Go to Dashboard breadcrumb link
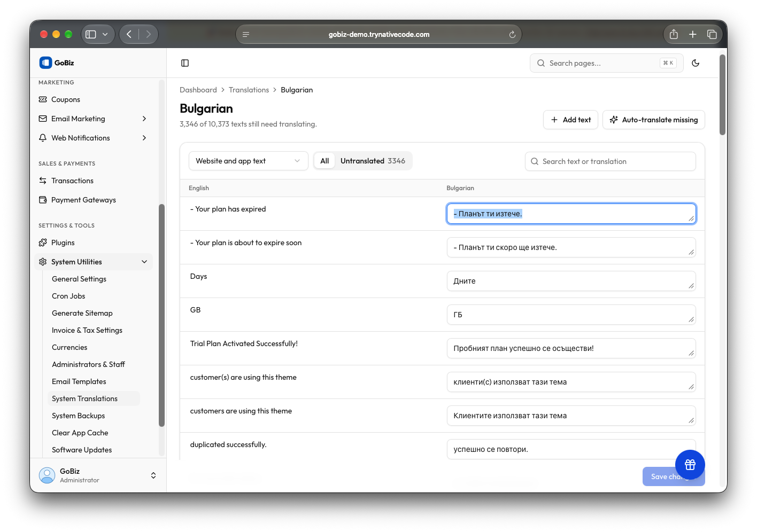The image size is (757, 532). pyautogui.click(x=198, y=90)
